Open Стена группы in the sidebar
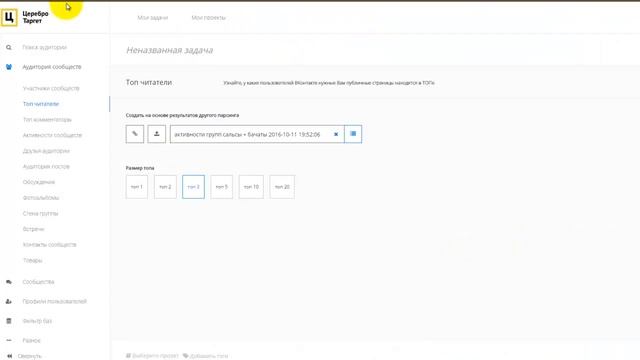The height and width of the screenshot is (360, 640). coord(40,213)
